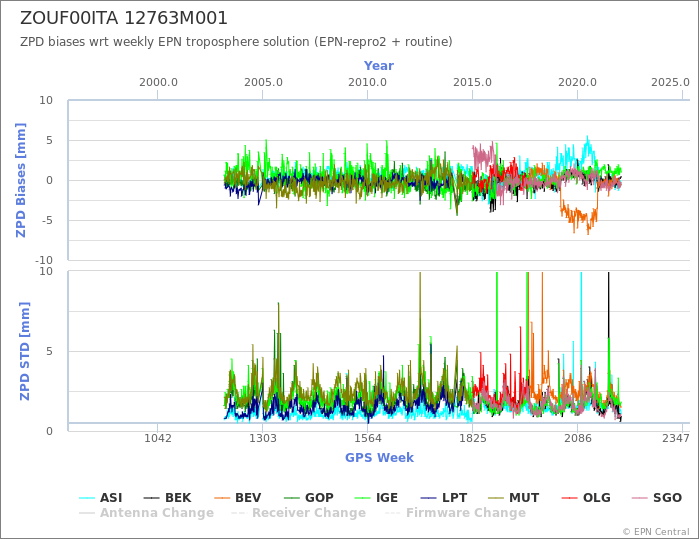The height and width of the screenshot is (540, 700).
Task: Click the 2005.0 year tick label
Action: coord(263,83)
